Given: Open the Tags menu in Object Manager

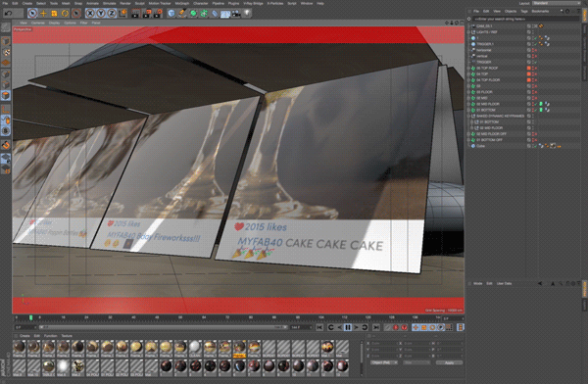Looking at the screenshot, I should tap(524, 11).
